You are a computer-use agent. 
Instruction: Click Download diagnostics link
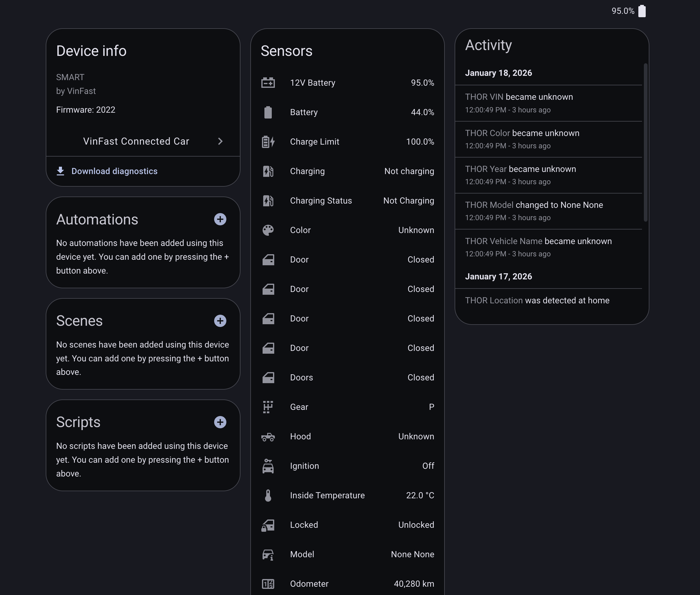(114, 171)
